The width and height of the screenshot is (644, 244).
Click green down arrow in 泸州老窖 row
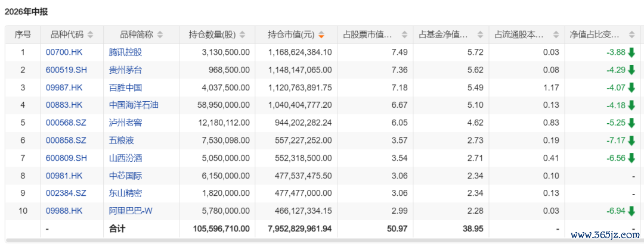click(x=631, y=123)
